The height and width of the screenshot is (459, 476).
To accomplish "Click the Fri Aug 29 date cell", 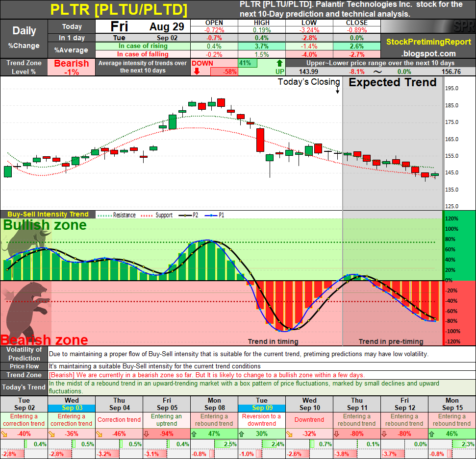I will coord(143,26).
